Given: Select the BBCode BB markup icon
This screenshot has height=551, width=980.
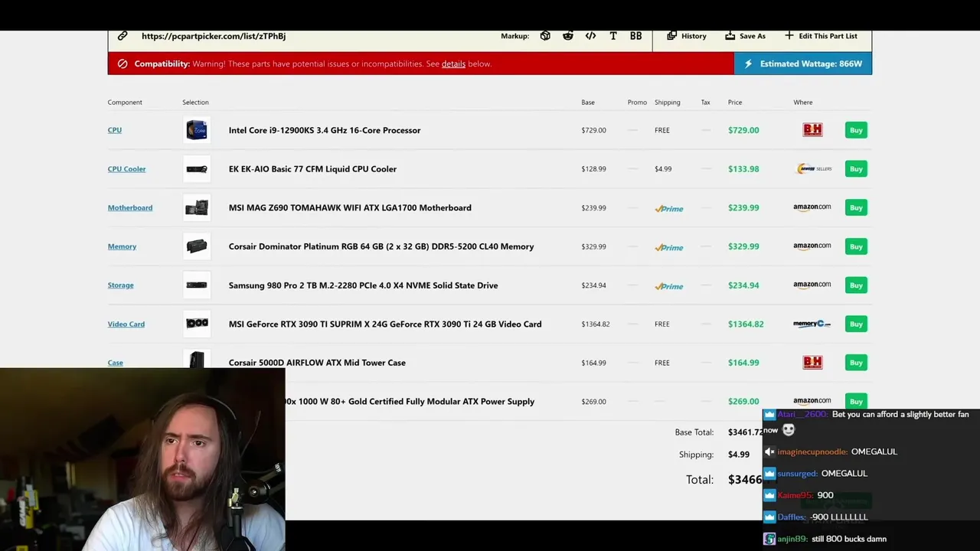Looking at the screenshot, I should (x=635, y=36).
